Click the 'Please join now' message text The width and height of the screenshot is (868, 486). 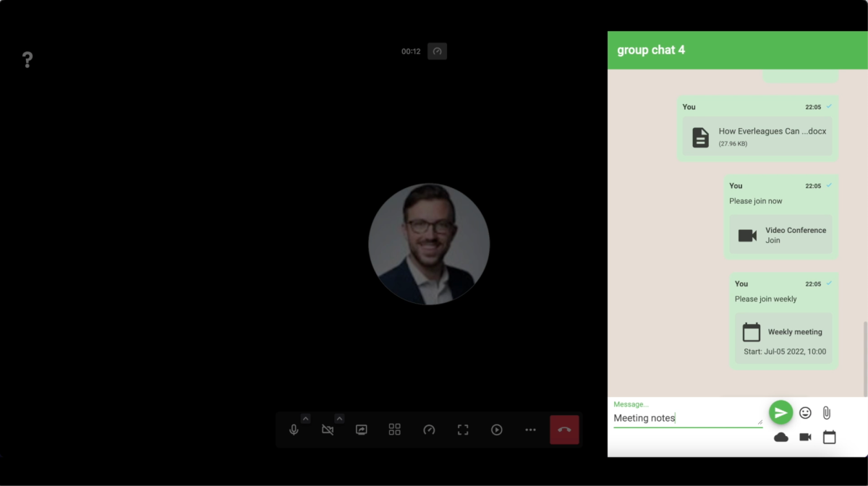[756, 201]
